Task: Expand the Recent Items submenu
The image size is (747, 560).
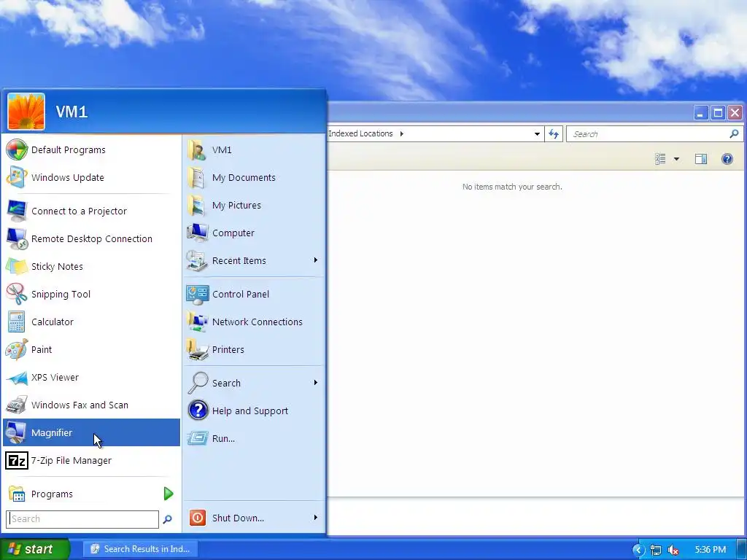Action: pos(315,260)
